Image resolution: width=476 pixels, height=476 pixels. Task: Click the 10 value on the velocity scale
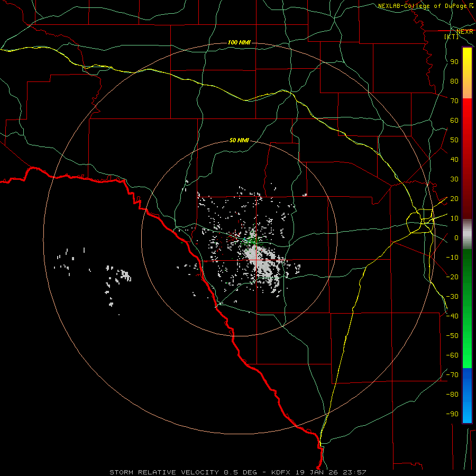[x=454, y=218]
